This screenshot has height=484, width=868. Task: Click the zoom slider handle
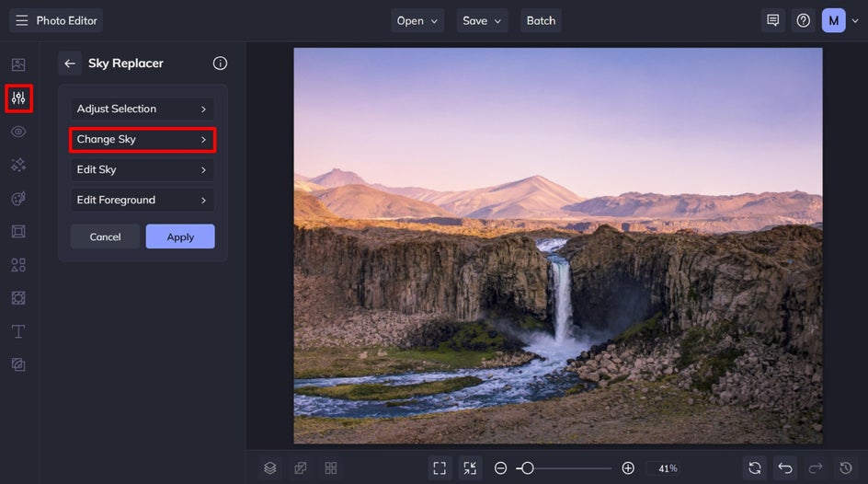tap(527, 468)
